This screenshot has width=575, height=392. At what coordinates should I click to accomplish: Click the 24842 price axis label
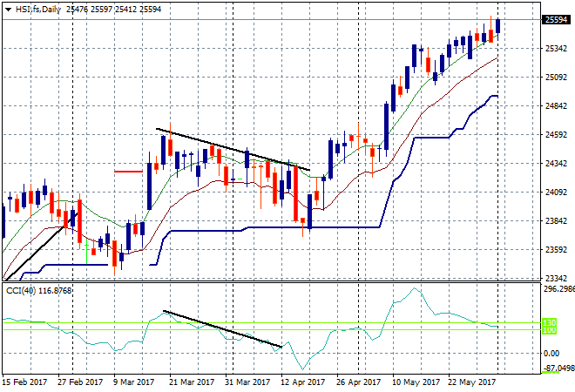click(x=557, y=106)
